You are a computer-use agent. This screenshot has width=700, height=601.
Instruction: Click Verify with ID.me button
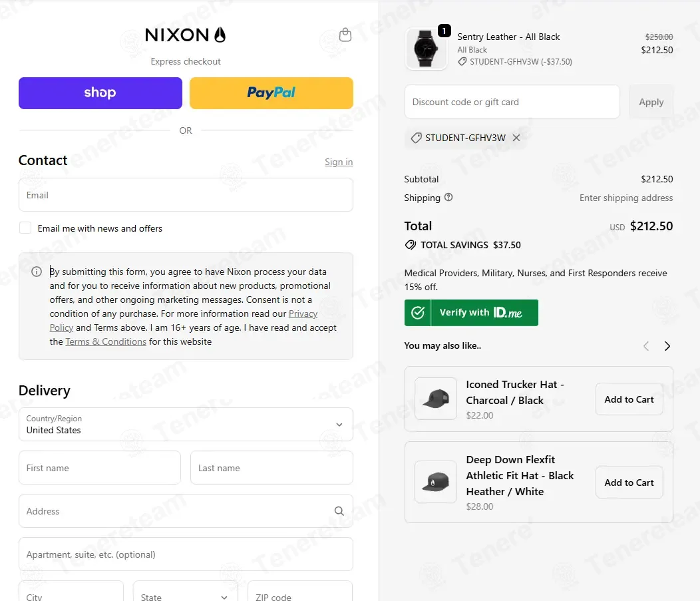point(471,313)
